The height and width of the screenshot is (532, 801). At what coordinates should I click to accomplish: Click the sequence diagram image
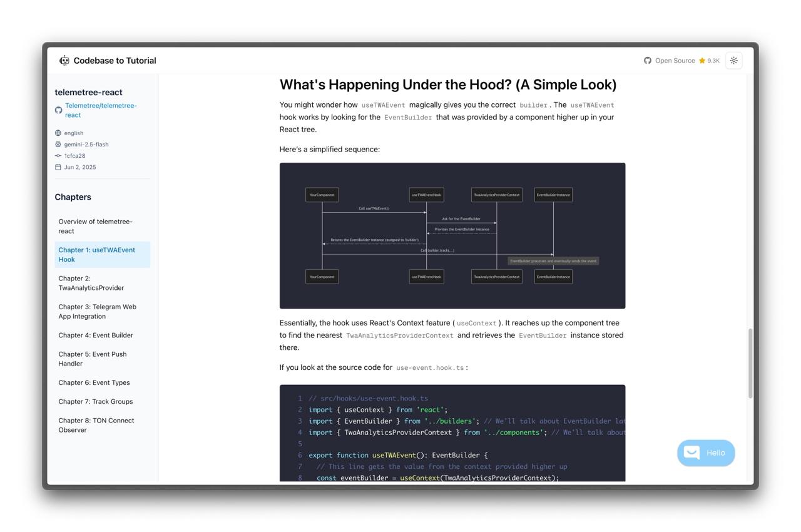[x=452, y=235]
